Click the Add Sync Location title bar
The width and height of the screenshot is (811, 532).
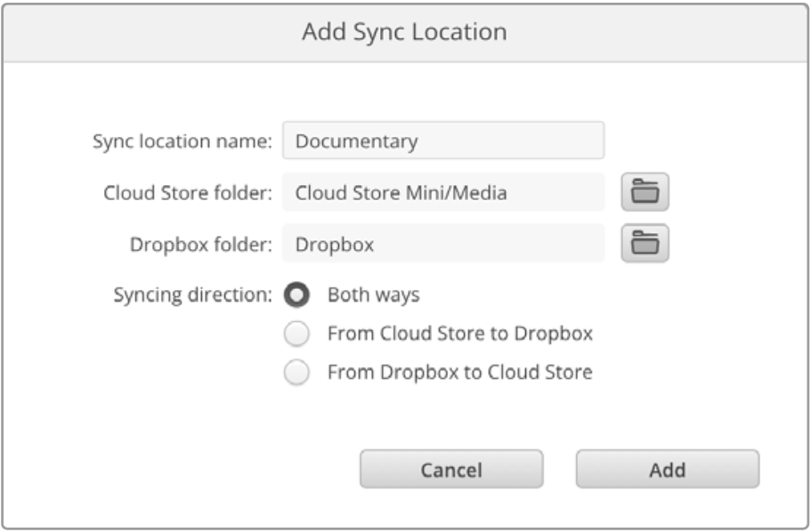click(405, 33)
